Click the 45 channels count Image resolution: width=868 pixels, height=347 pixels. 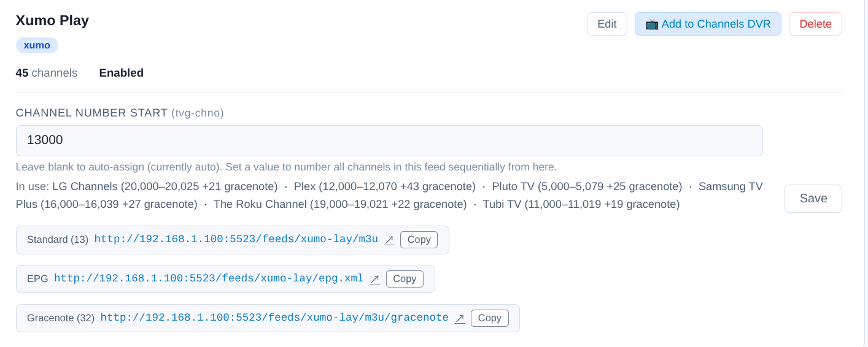click(x=47, y=73)
